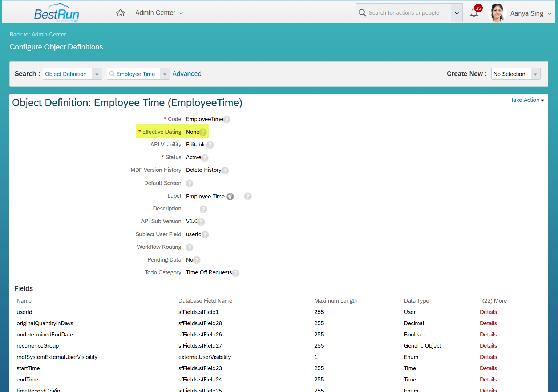
Task: Open Details for undeterminedEndDate field
Action: pyautogui.click(x=488, y=335)
